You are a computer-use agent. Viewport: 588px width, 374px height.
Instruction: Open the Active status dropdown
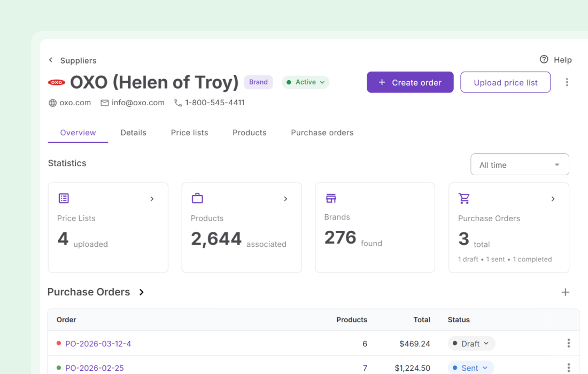305,82
